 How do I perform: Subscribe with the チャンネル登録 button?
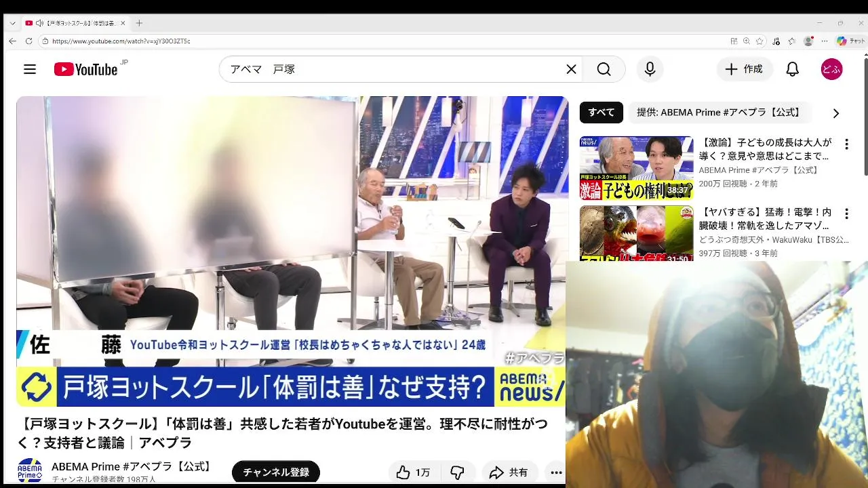276,472
